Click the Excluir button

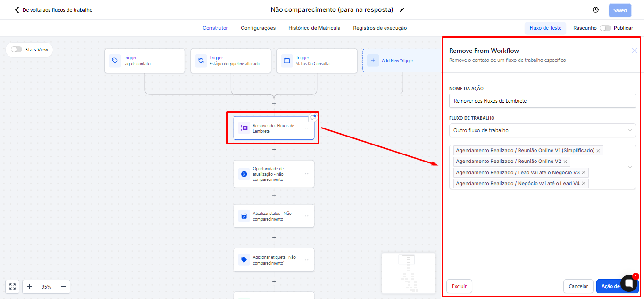pyautogui.click(x=459, y=286)
